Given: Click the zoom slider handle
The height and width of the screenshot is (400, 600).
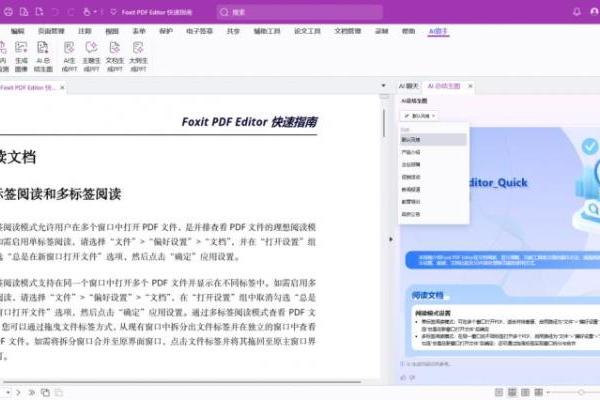Looking at the screenshot, I should [581, 392].
